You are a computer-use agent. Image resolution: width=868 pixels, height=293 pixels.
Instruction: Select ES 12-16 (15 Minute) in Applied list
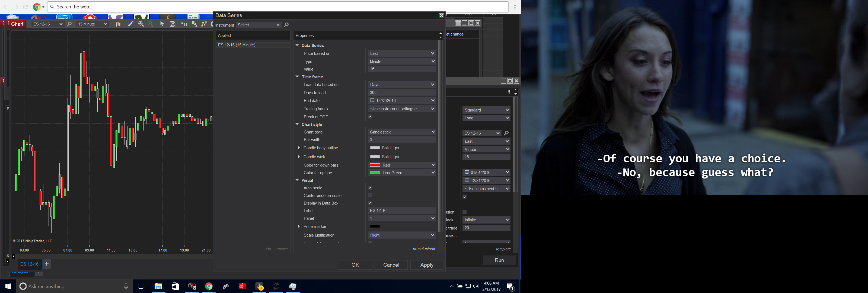tap(253, 45)
